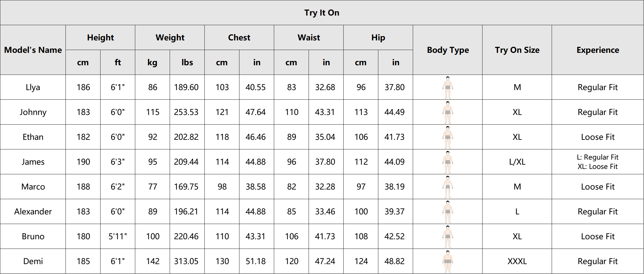Image resolution: width=644 pixels, height=274 pixels.
Task: Select the Experience column header
Action: coord(598,50)
